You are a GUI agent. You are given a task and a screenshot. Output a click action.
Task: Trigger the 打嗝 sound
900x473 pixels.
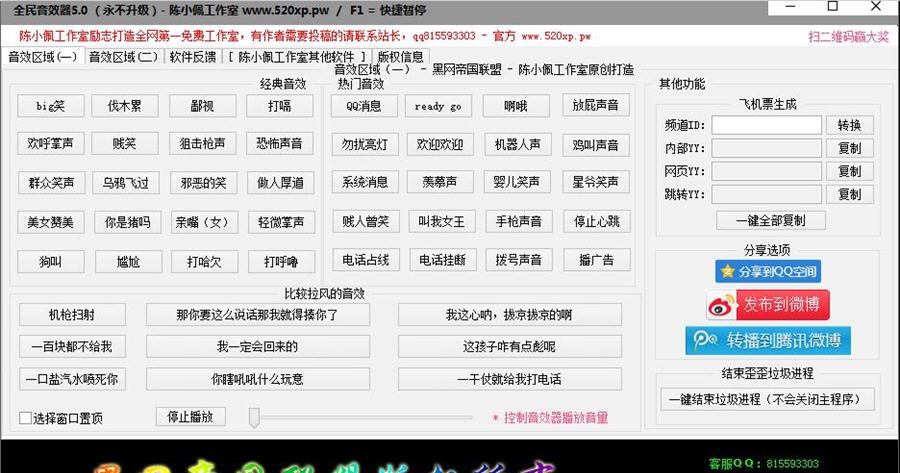tap(280, 106)
